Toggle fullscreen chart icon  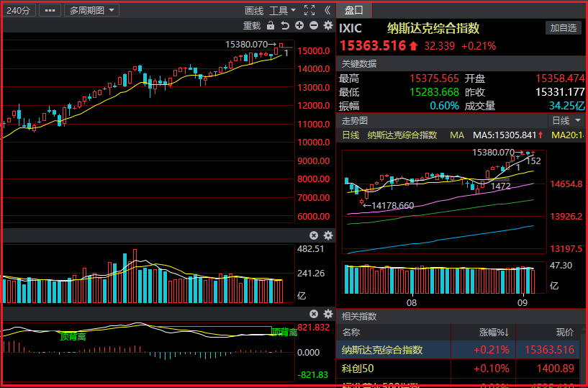309,11
